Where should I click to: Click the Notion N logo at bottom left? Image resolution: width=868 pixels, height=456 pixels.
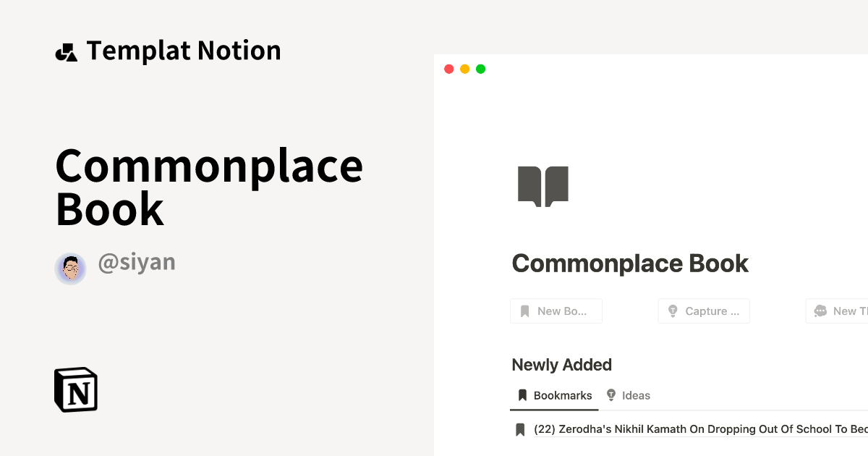[75, 389]
